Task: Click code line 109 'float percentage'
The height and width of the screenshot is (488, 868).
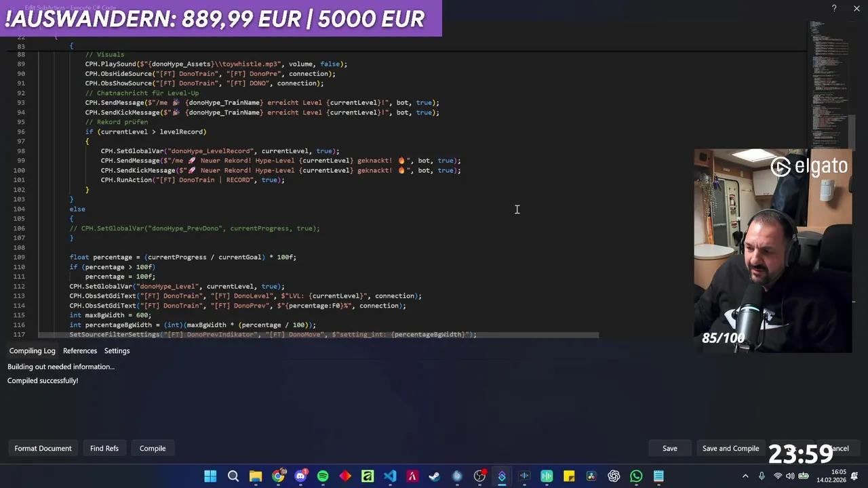Action: 182,257
